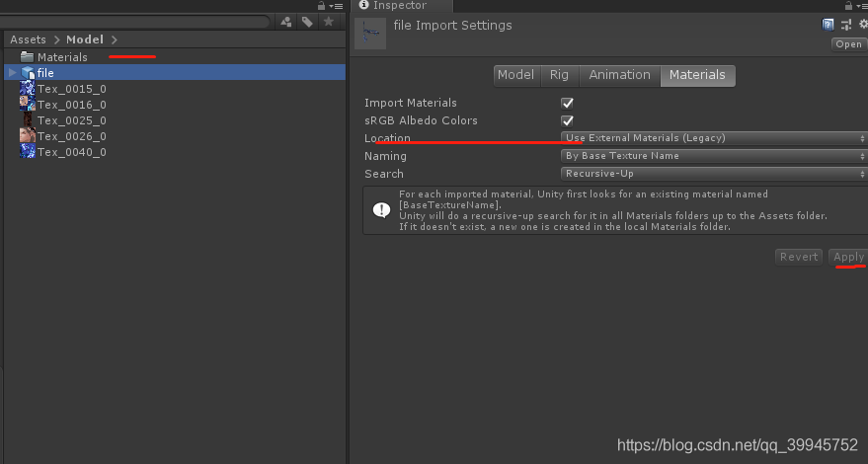Select the Materials folder icon
The image size is (868, 464).
click(28, 57)
